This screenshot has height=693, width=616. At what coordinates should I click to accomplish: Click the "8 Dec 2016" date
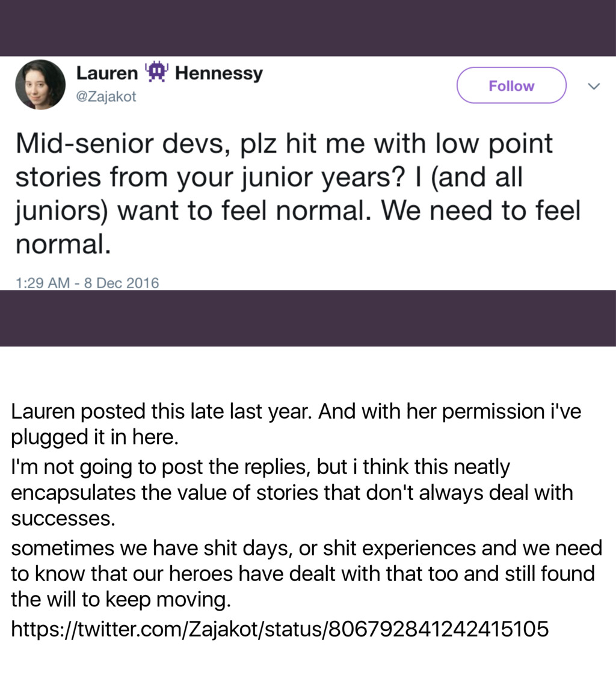pyautogui.click(x=121, y=283)
